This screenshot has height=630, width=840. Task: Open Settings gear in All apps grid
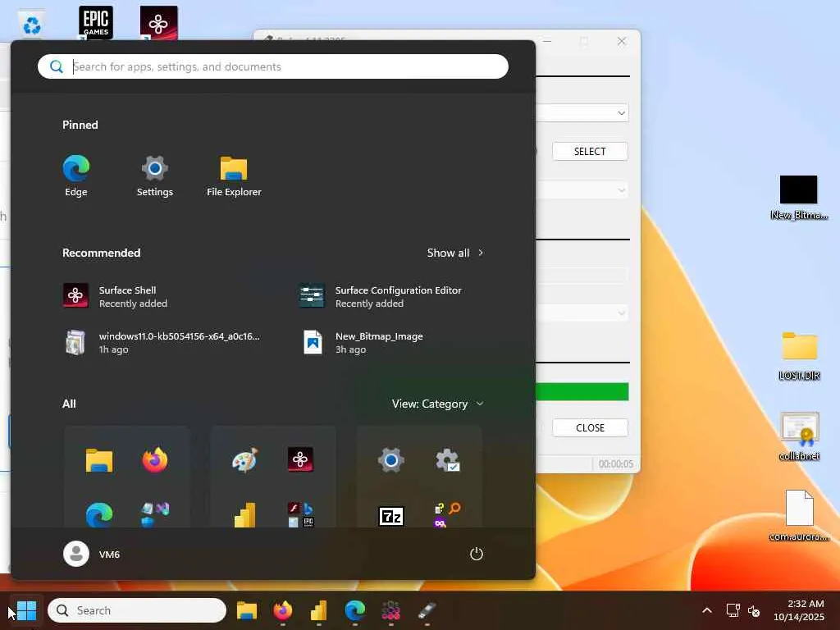[391, 460]
